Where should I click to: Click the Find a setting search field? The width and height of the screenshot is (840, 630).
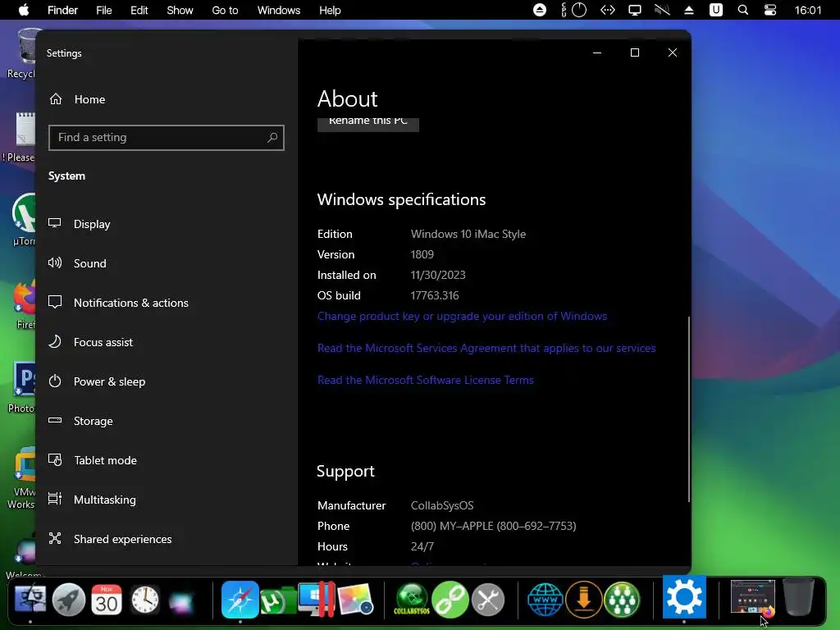(166, 138)
